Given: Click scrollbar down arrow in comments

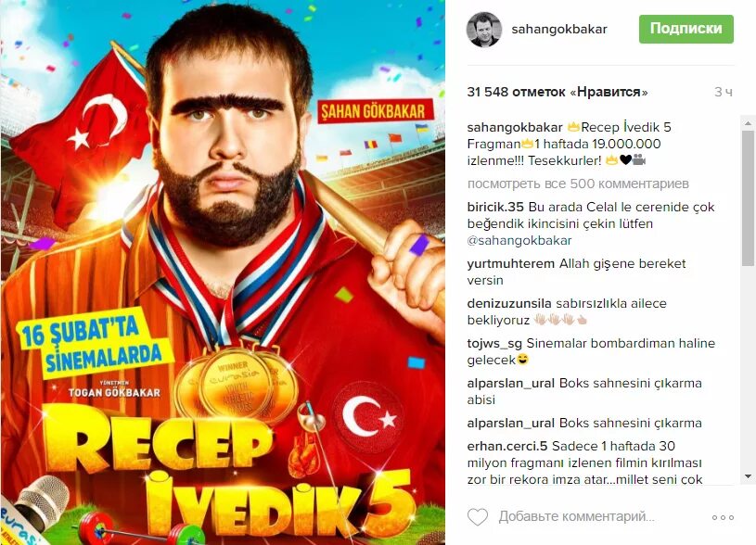Looking at the screenshot, I should point(748,476).
